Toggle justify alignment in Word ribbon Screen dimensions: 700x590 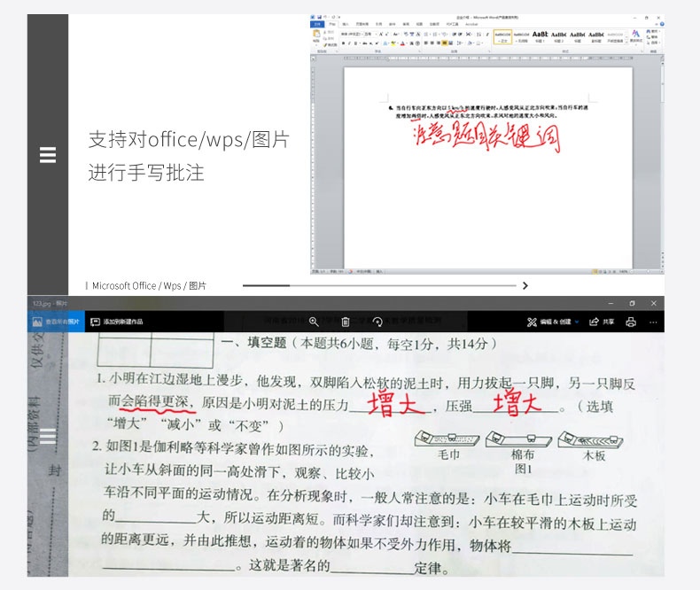coord(444,43)
